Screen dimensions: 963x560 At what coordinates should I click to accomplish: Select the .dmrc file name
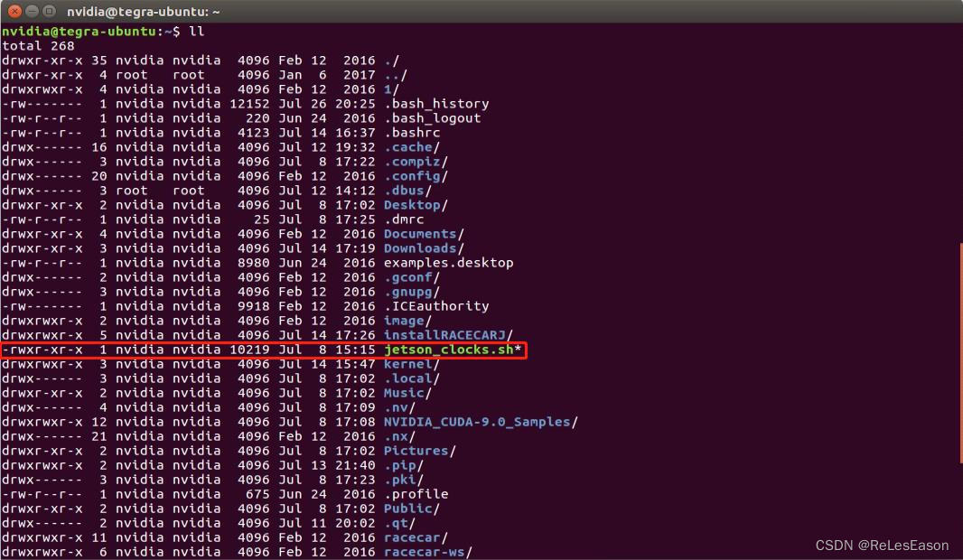tap(404, 219)
